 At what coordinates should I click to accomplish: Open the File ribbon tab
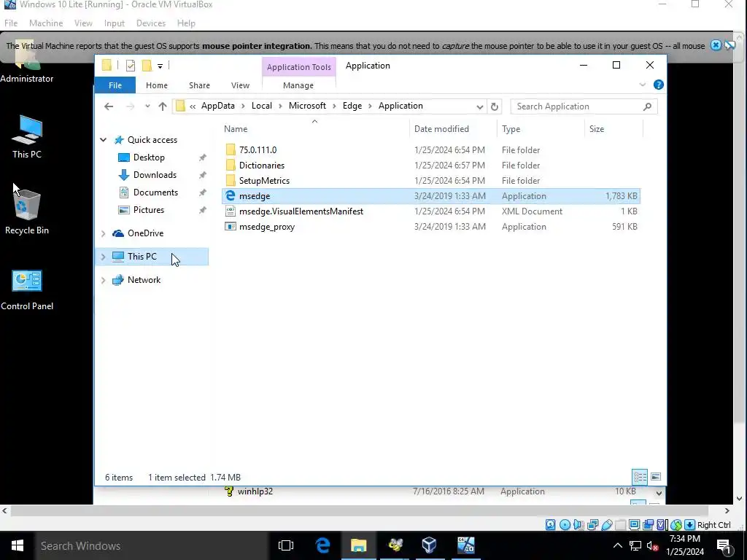click(115, 85)
